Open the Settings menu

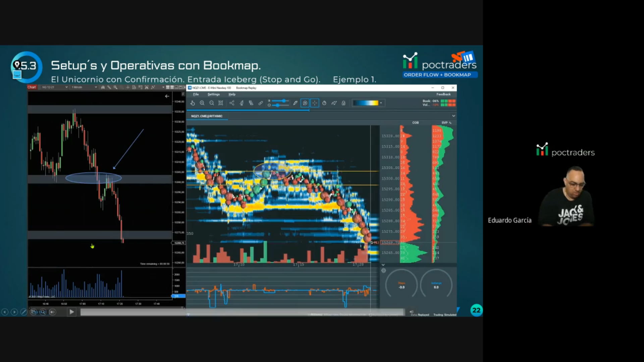[214, 95]
